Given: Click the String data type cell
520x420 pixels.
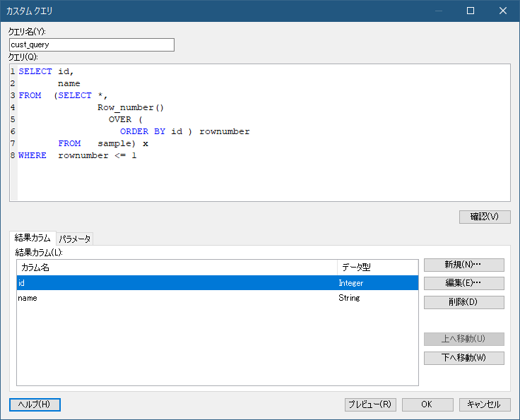Looking at the screenshot, I should point(349,298).
